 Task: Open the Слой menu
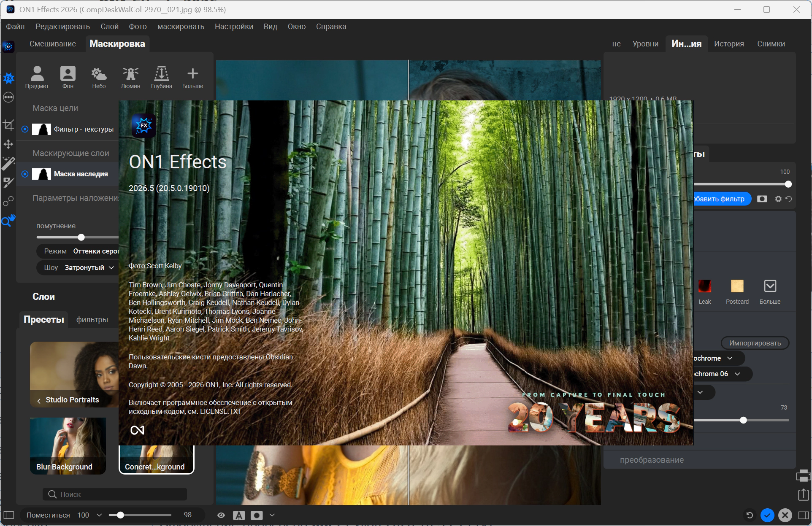coord(109,27)
